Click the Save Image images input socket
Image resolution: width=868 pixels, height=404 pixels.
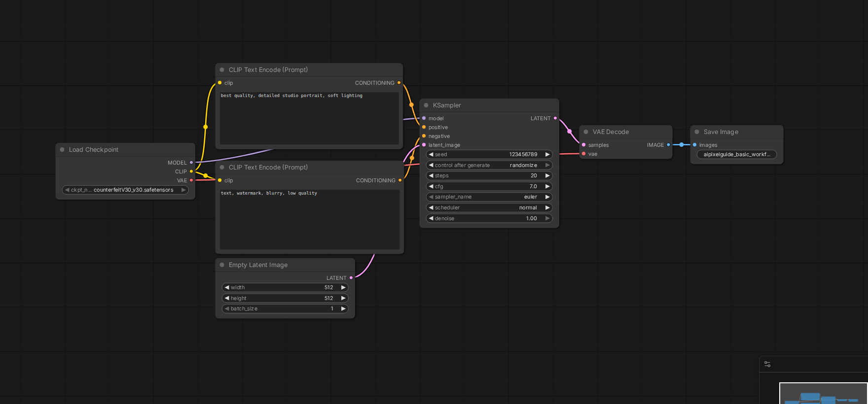coord(695,145)
